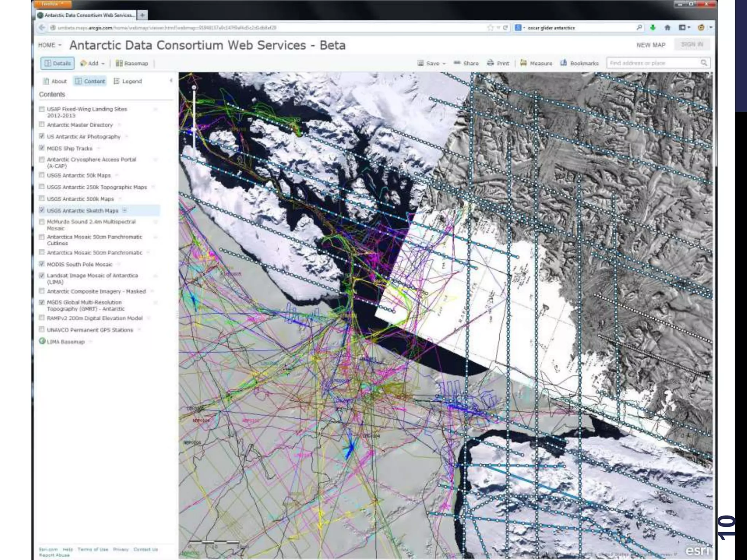The width and height of the screenshot is (747, 560).
Task: Open the Bookmarks icon in toolbar
Action: (564, 63)
